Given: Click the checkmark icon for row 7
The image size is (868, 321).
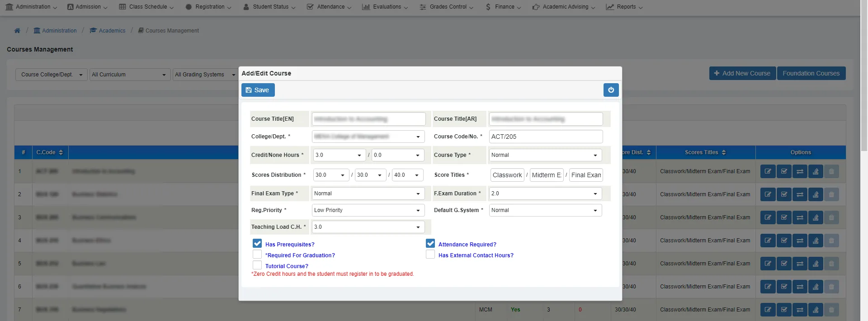Looking at the screenshot, I should point(784,310).
